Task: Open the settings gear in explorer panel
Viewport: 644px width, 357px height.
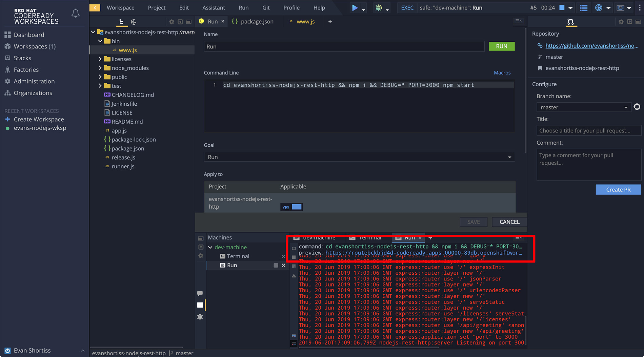Action: coord(172,22)
